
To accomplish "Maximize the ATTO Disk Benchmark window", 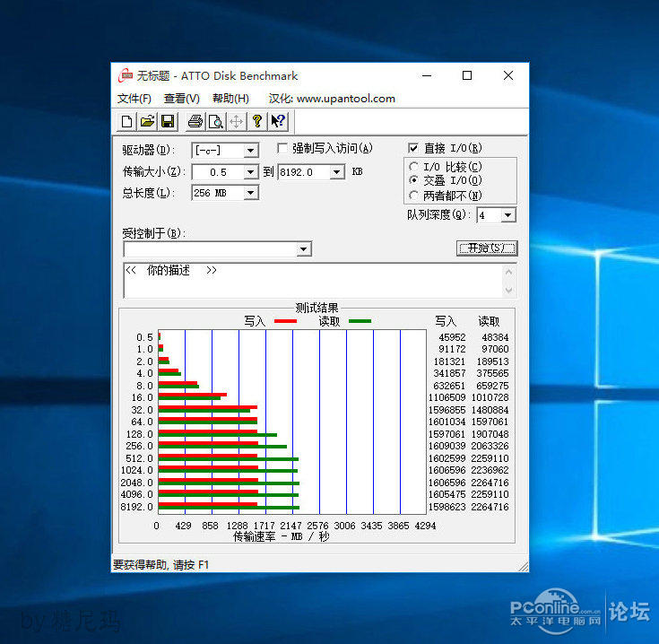I will [x=467, y=75].
